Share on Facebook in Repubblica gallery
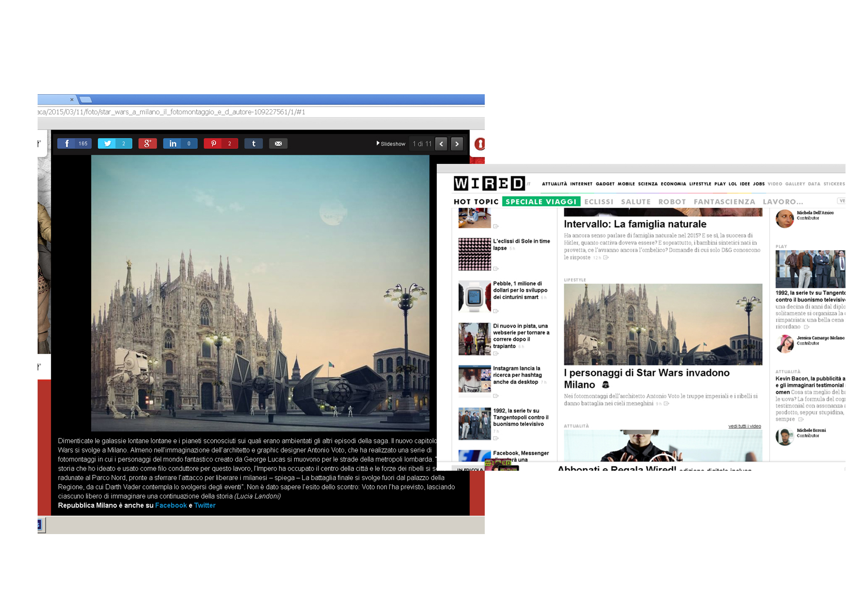The image size is (850, 616). tap(74, 144)
